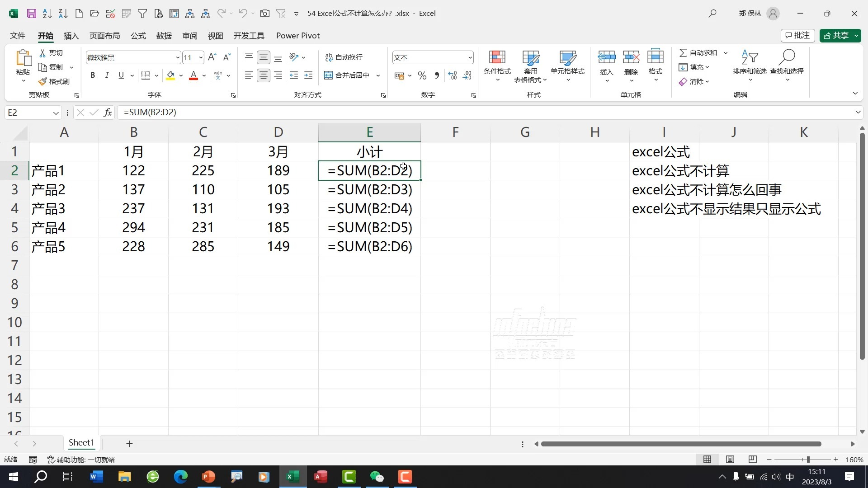Open AutoSum (自动求和) dropdown arrow
The image size is (868, 488).
pos(726,53)
